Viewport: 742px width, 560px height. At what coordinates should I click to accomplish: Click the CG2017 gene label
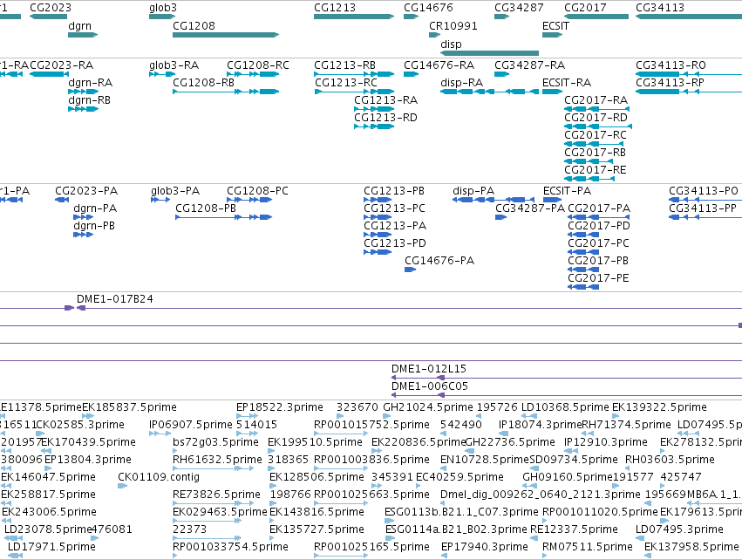click(x=585, y=8)
